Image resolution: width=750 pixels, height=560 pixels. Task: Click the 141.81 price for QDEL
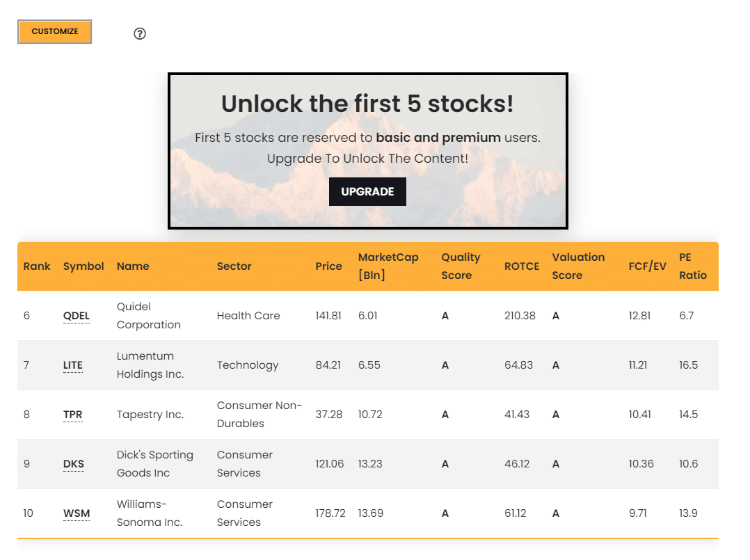click(328, 316)
